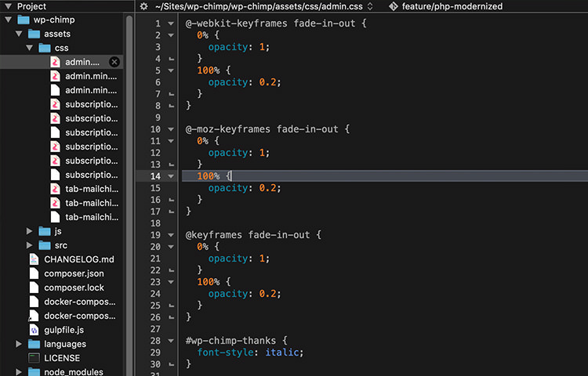Open the gear settings menu above editor
The height and width of the screenshot is (376, 588).
143,6
